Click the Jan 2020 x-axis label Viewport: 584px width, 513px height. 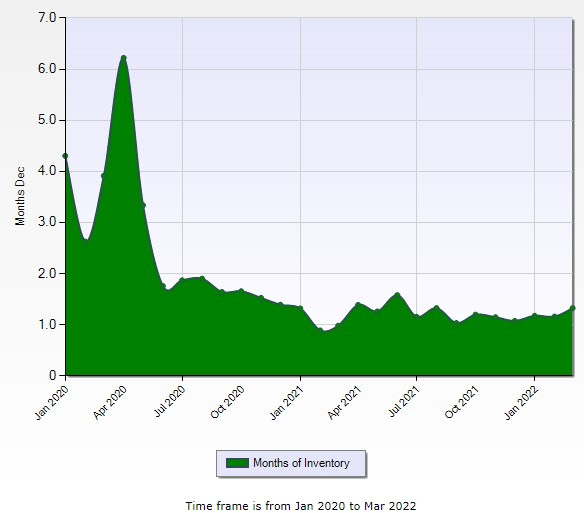click(52, 403)
